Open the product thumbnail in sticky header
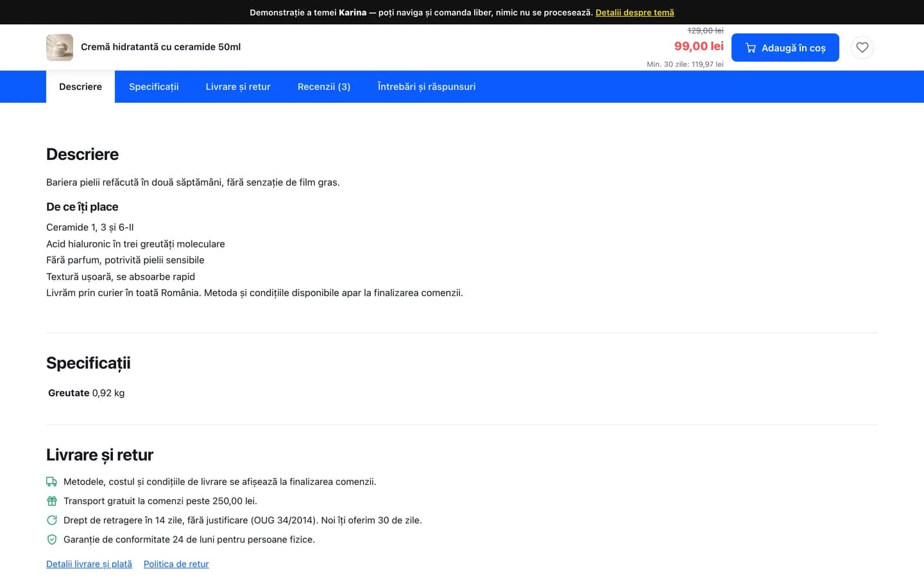Viewport: 924px width, 578px height. pos(60,48)
